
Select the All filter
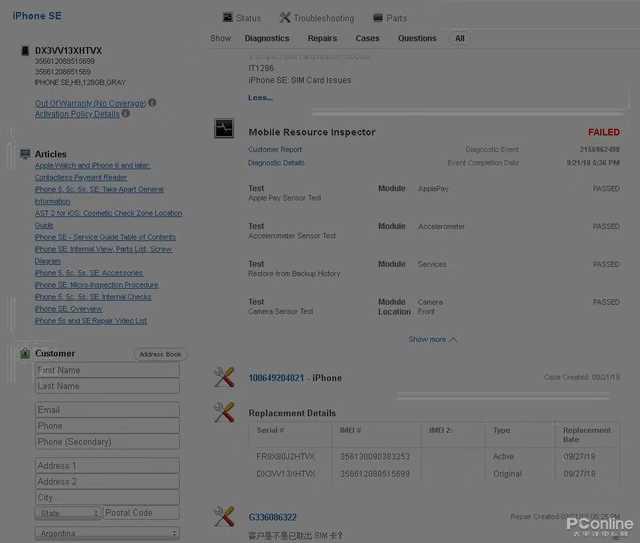click(460, 38)
